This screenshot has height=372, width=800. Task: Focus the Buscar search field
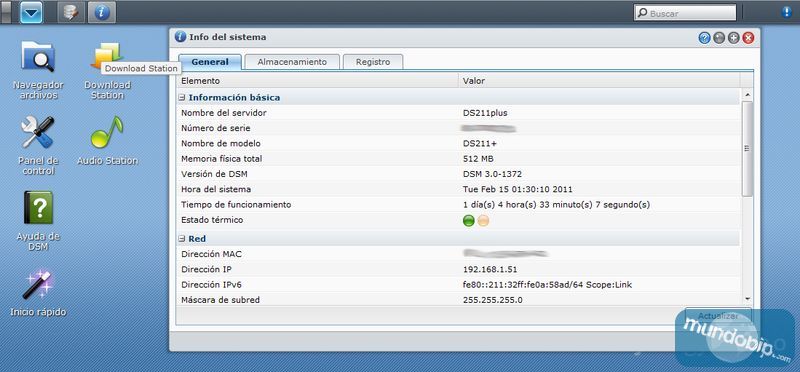685,13
